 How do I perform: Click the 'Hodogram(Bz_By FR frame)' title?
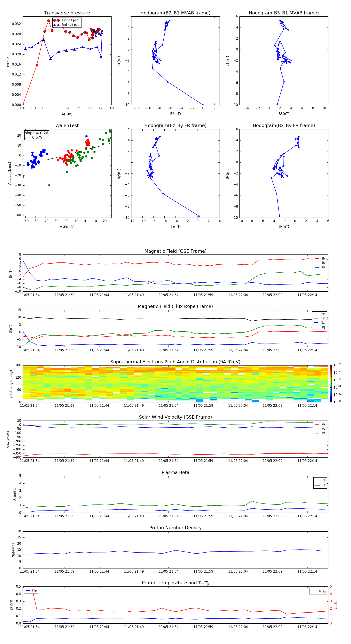[x=175, y=125]
